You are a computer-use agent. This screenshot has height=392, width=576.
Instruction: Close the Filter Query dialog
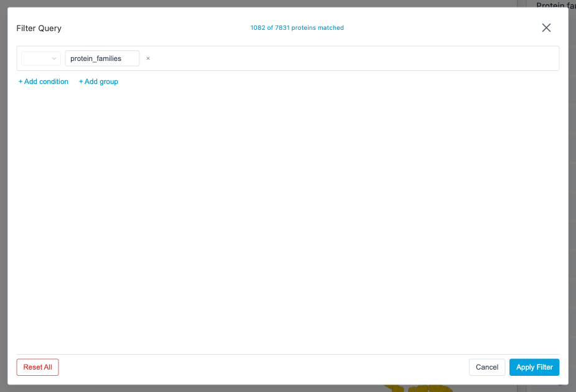546,28
